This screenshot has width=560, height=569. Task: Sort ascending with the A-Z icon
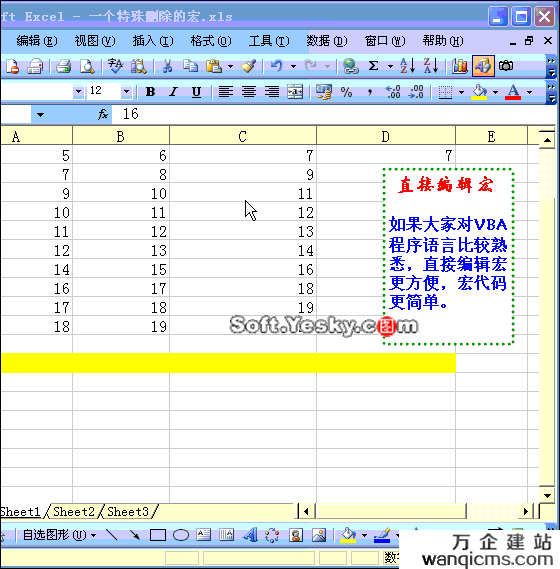[x=407, y=66]
